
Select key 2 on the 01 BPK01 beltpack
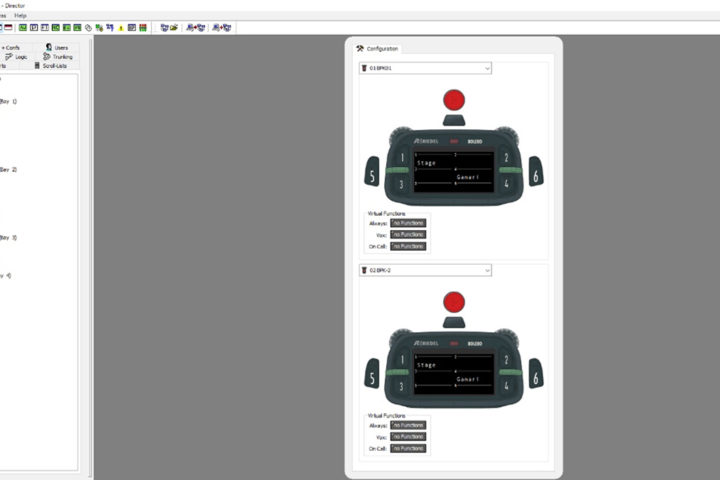506,158
